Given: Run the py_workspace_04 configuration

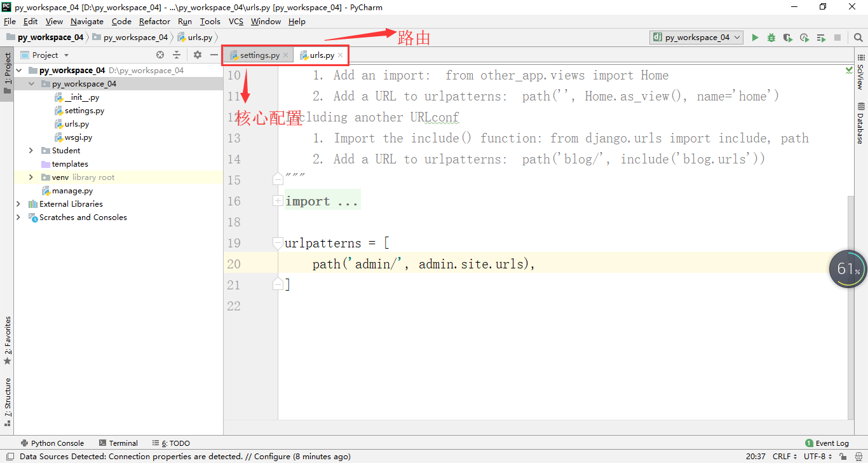Looking at the screenshot, I should click(755, 38).
